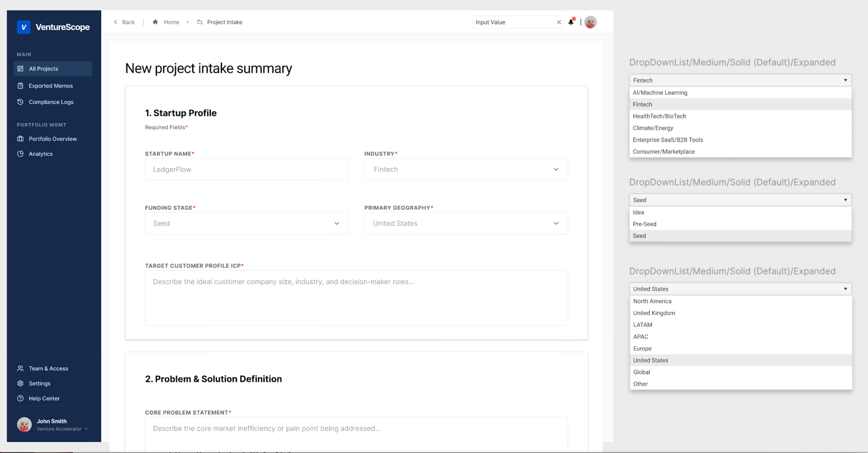Click the Startup Name input field
The width and height of the screenshot is (868, 453).
click(x=247, y=169)
